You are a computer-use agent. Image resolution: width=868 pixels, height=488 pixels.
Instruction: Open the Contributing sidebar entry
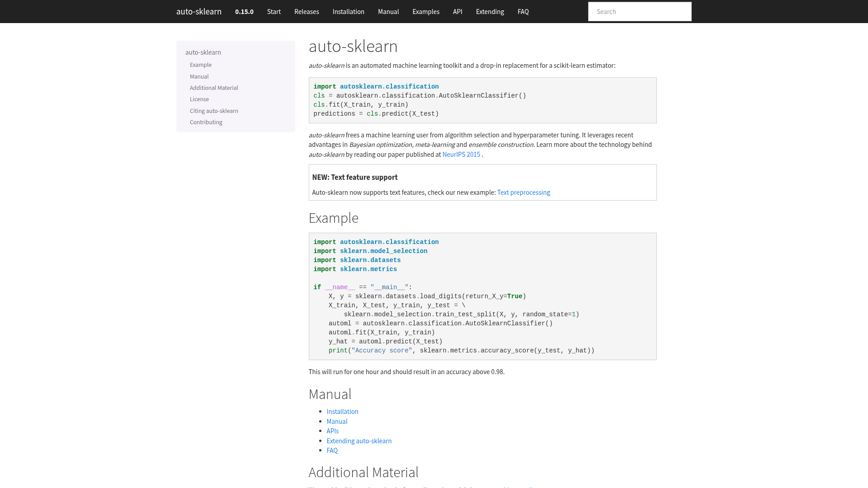click(x=206, y=122)
